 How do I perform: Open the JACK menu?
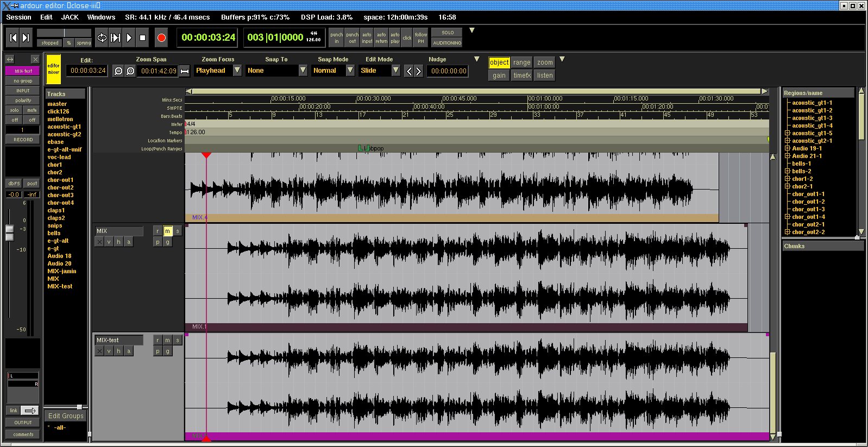coord(70,17)
